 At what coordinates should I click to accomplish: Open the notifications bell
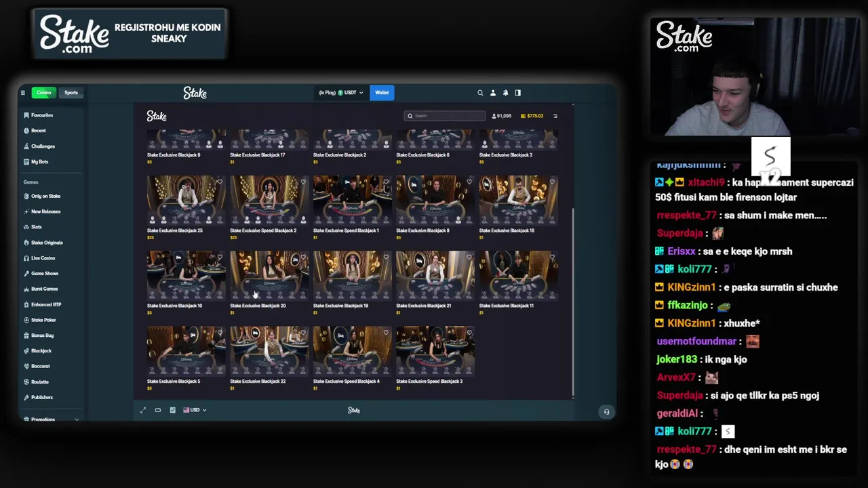coord(505,93)
